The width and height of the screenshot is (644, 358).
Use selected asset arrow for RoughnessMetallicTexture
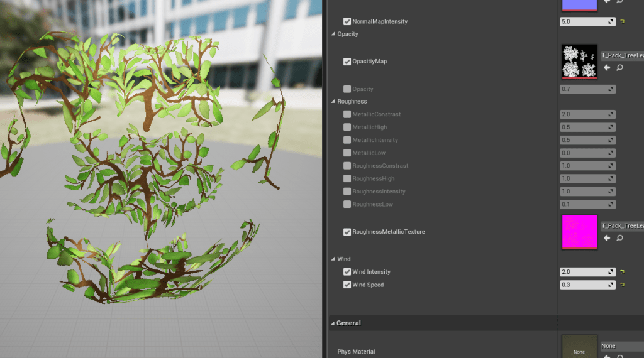(607, 238)
